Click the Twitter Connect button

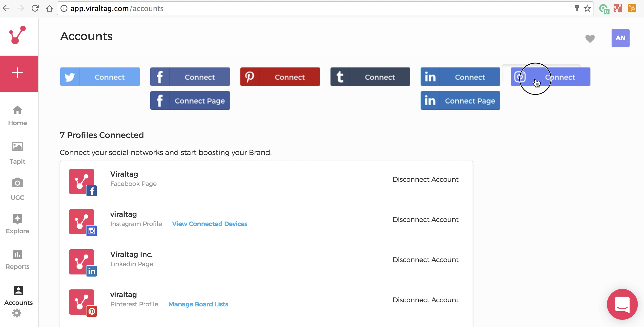click(x=100, y=77)
